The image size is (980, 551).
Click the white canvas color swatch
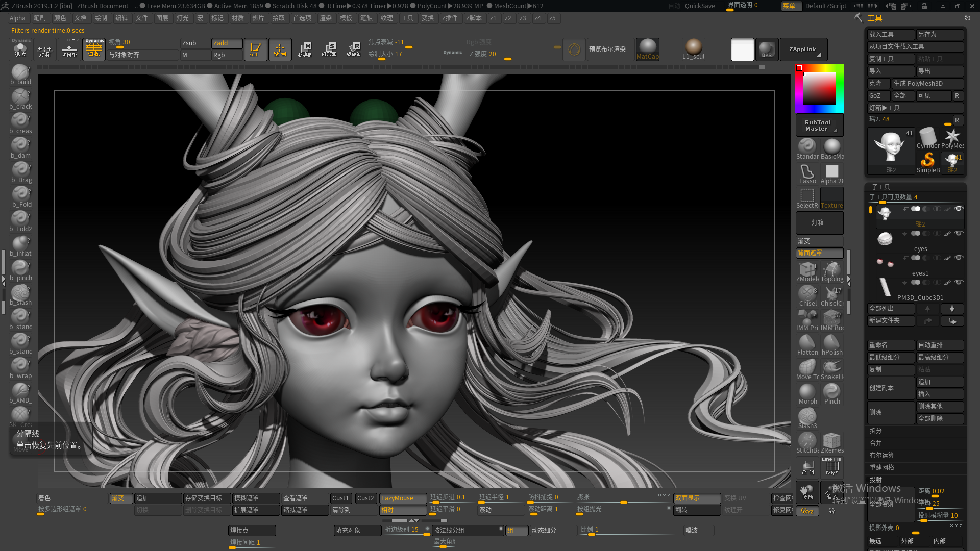point(742,49)
